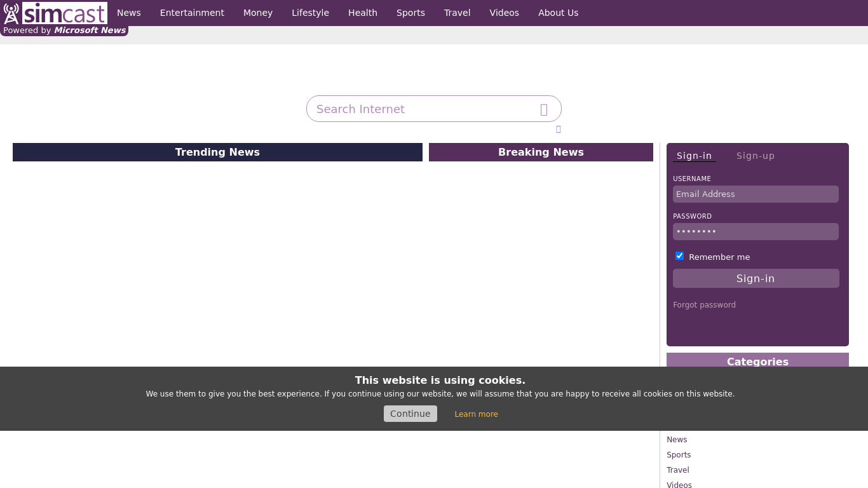Open the Health navigation item
The width and height of the screenshot is (868, 488).
(x=363, y=13)
